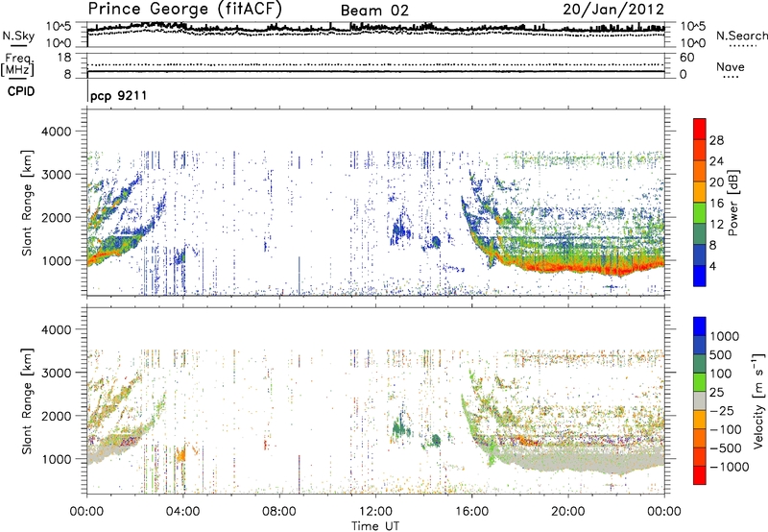768x532 pixels.
Task: Click the '12:00' time axis label
Action: (x=375, y=512)
